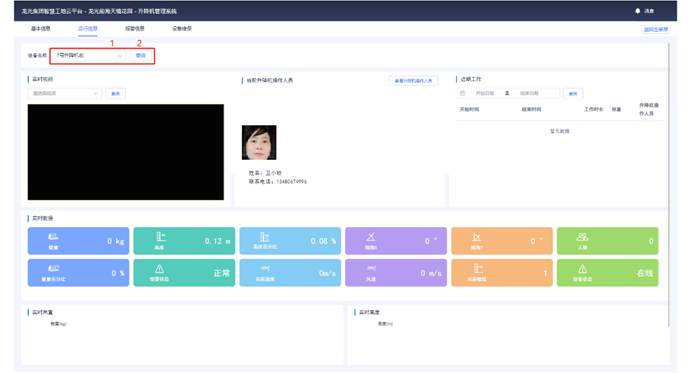Click the start date input field

485,93
